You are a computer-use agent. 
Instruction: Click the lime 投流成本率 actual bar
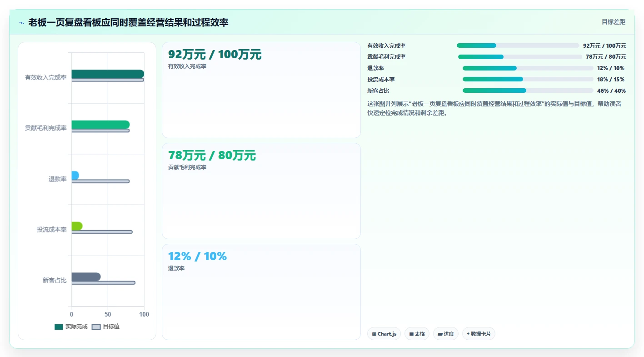click(x=77, y=226)
